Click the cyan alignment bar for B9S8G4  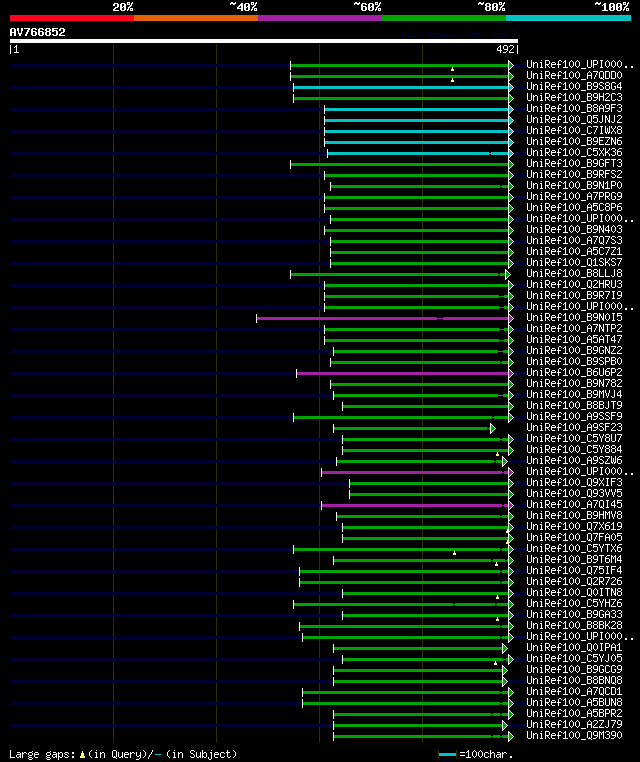click(x=401, y=87)
